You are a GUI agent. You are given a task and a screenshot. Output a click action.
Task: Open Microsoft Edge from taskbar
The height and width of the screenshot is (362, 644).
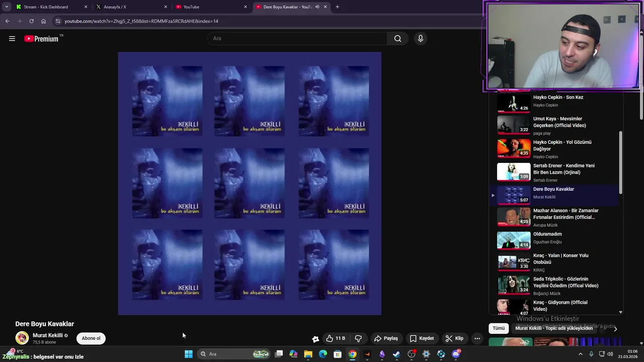click(323, 354)
